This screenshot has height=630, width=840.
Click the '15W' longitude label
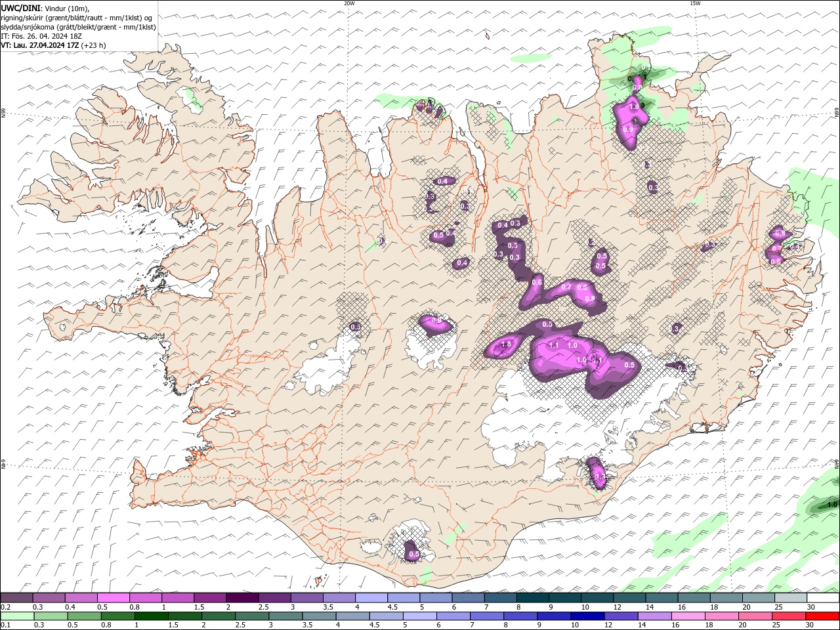[x=695, y=3]
